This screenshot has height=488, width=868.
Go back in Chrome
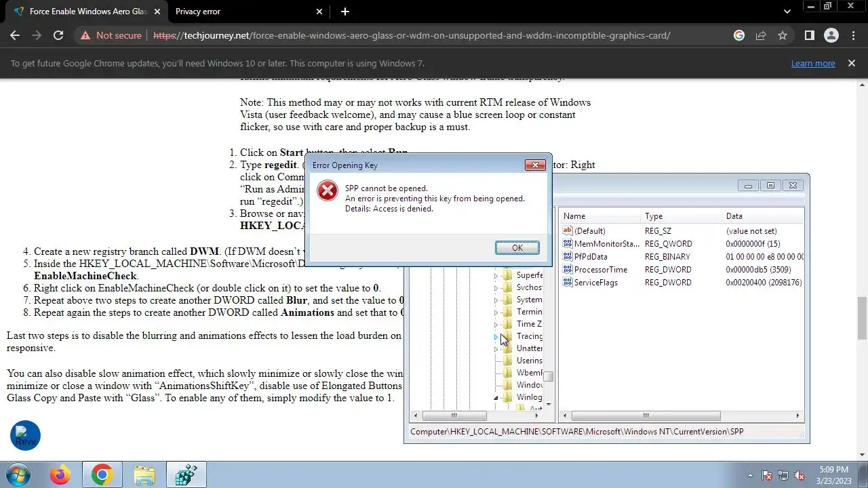coord(15,35)
